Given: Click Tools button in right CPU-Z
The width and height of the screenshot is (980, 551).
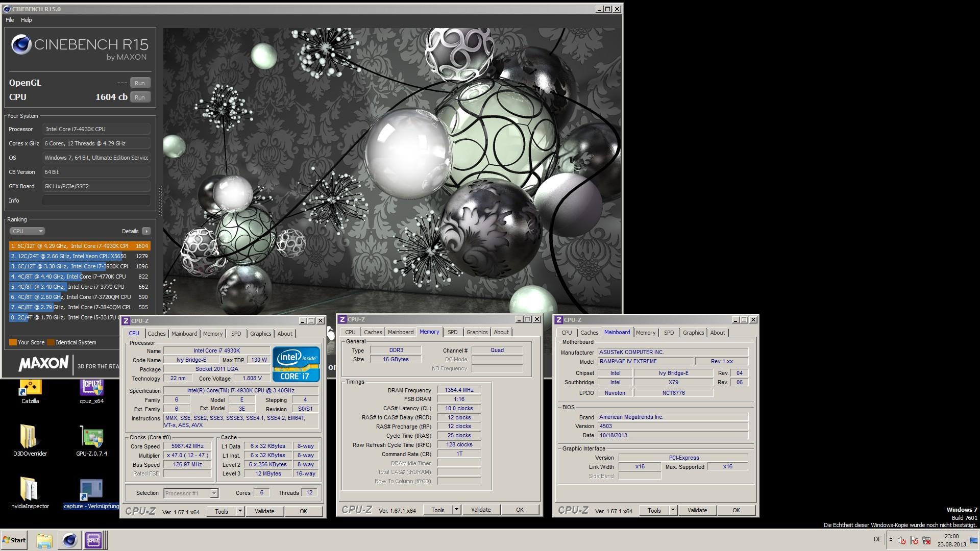Looking at the screenshot, I should (654, 510).
